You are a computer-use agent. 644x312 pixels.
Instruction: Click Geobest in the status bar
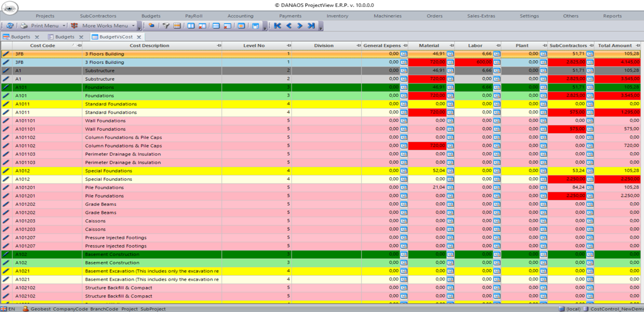coord(40,308)
